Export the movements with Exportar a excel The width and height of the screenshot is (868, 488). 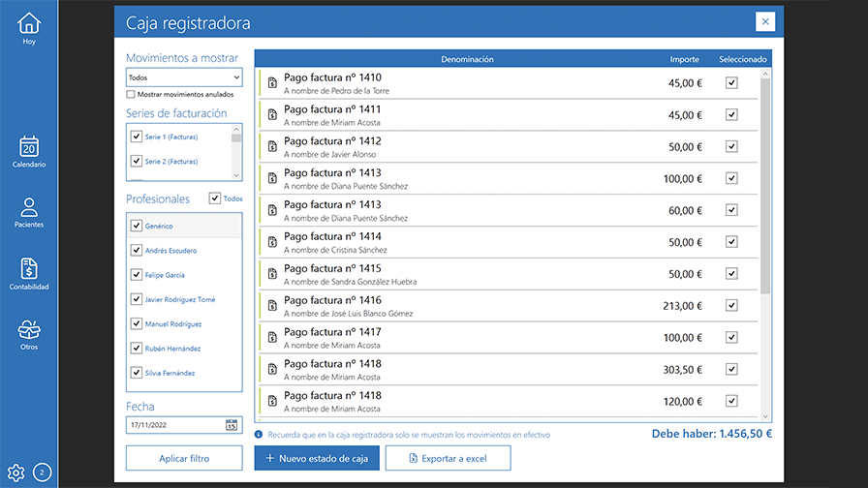coord(448,458)
